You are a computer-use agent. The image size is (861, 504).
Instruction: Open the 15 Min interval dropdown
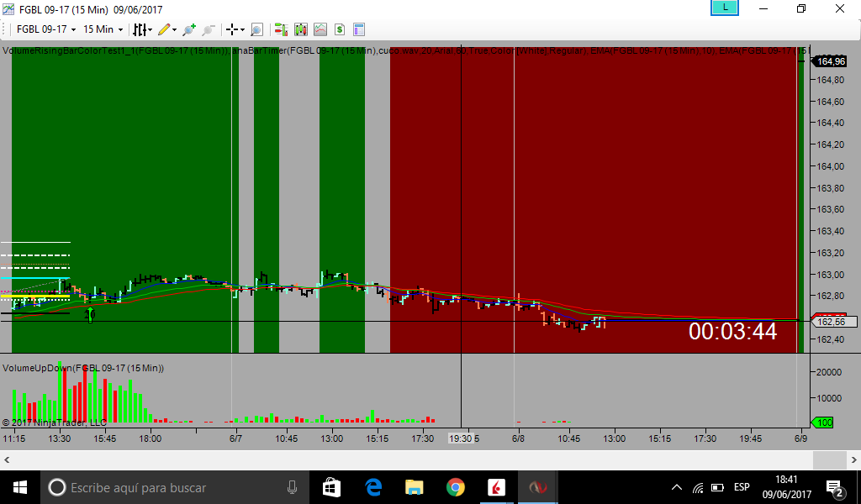[103, 29]
